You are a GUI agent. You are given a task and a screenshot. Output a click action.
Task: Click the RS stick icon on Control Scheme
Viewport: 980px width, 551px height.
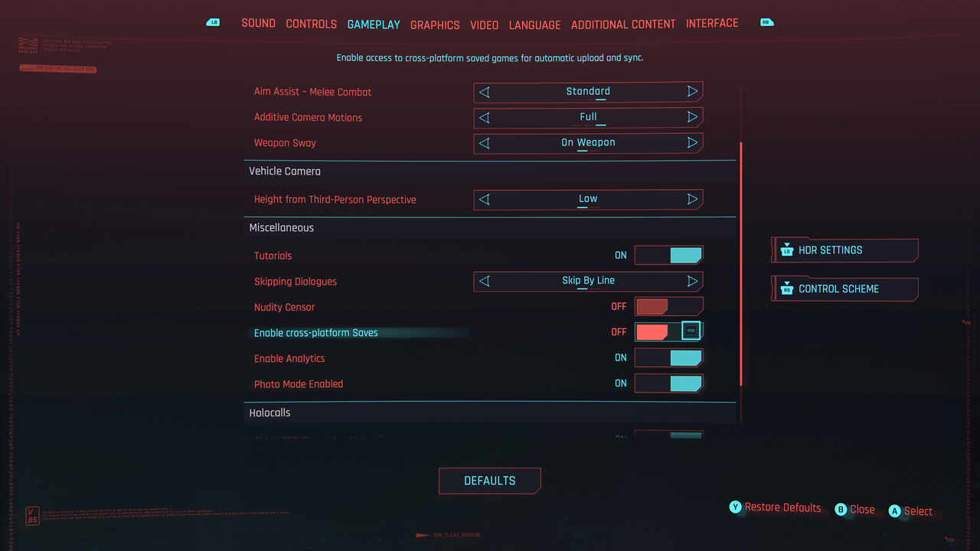[x=786, y=289]
